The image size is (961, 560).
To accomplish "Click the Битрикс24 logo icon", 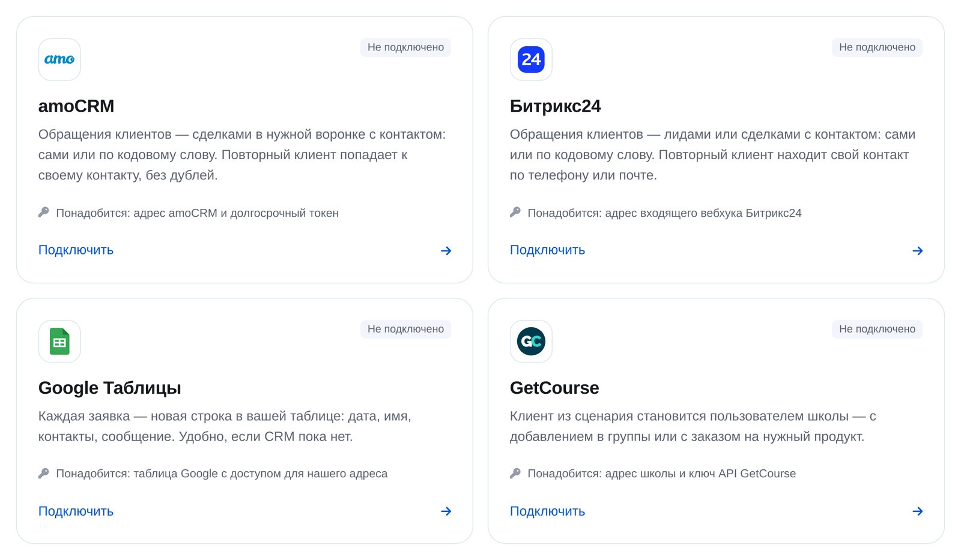I will click(x=531, y=59).
